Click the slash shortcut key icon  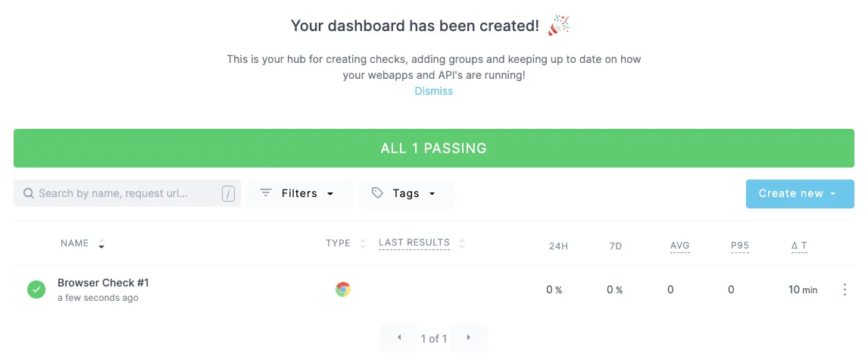pos(228,194)
